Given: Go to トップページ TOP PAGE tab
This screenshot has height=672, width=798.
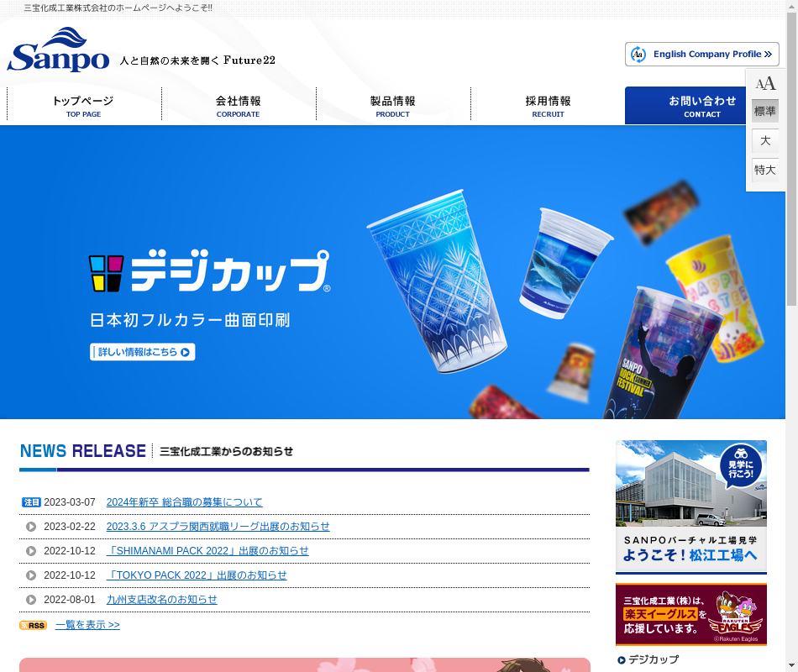Looking at the screenshot, I should pyautogui.click(x=84, y=106).
